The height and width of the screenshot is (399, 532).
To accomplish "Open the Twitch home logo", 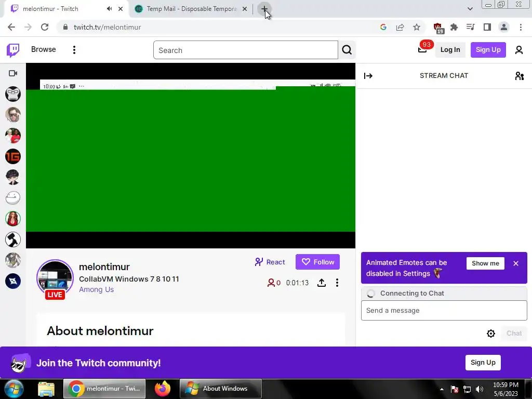I will click(13, 50).
